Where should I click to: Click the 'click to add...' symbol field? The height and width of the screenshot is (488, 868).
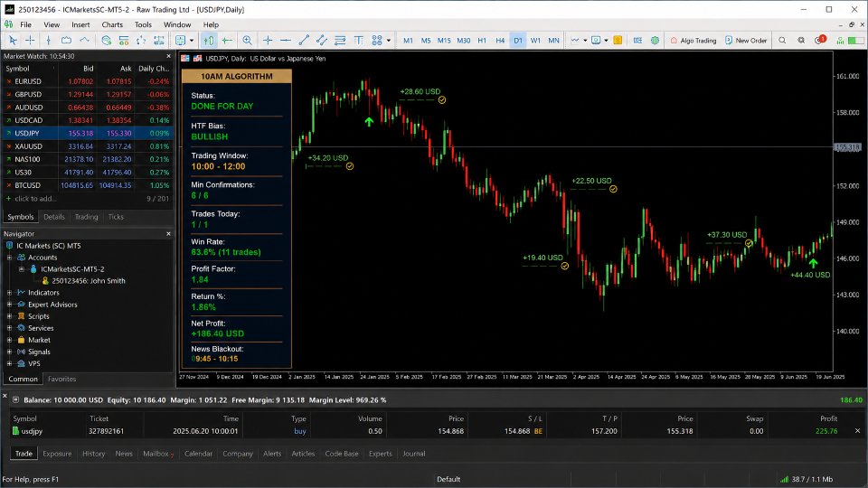click(35, 199)
